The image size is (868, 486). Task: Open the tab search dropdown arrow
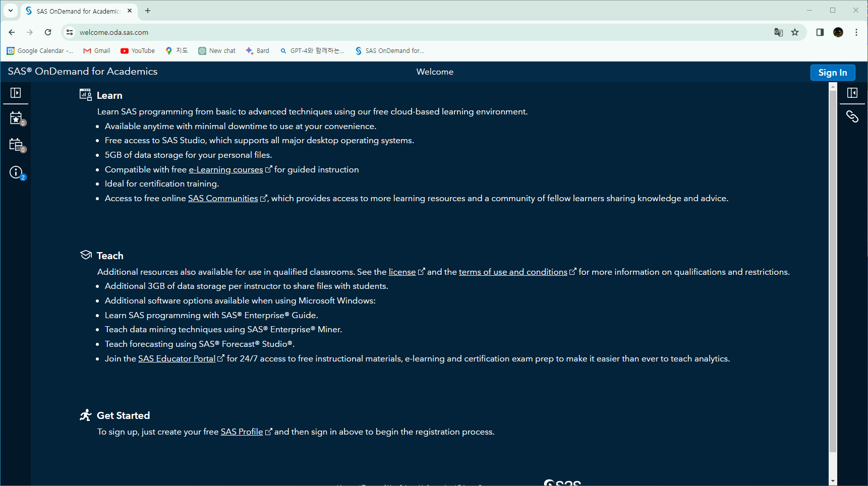pos(11,11)
